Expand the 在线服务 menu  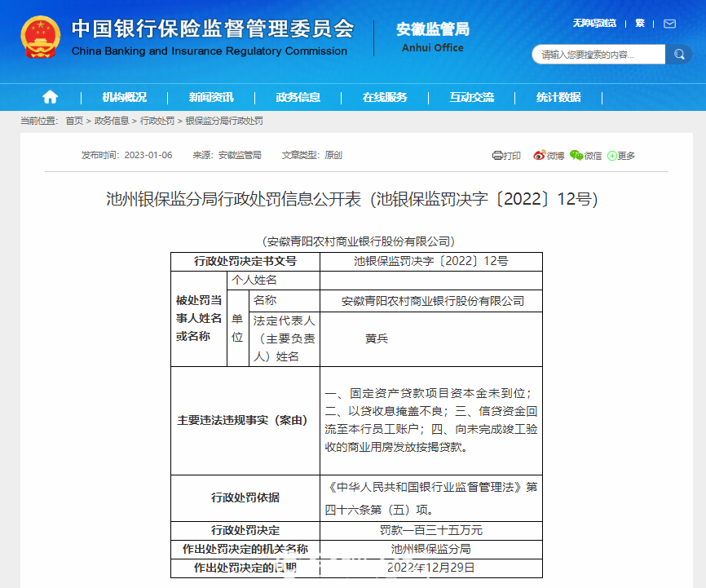(x=385, y=97)
